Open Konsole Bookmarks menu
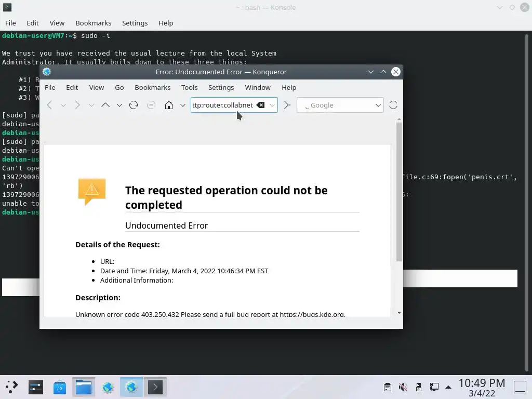Image resolution: width=532 pixels, height=399 pixels. pos(94,23)
